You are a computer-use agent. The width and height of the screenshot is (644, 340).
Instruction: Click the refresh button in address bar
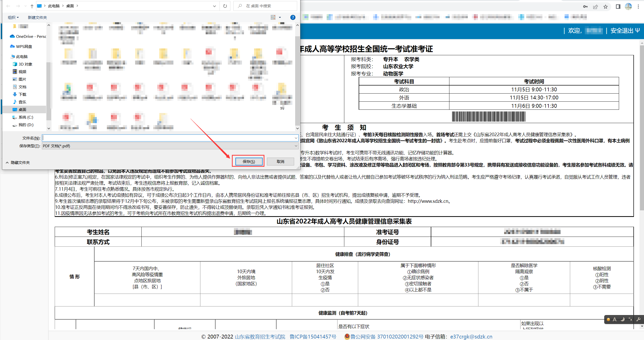(x=225, y=6)
